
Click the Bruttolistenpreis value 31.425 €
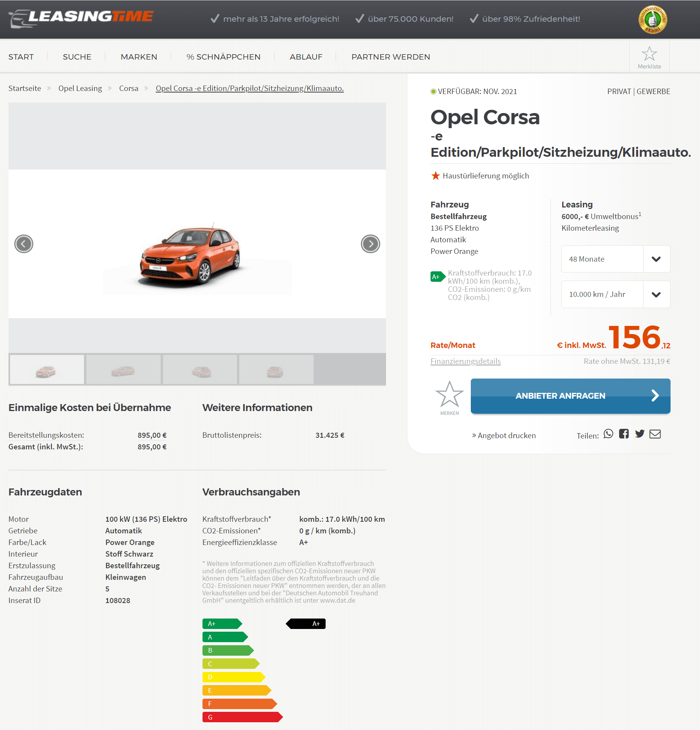(x=330, y=435)
